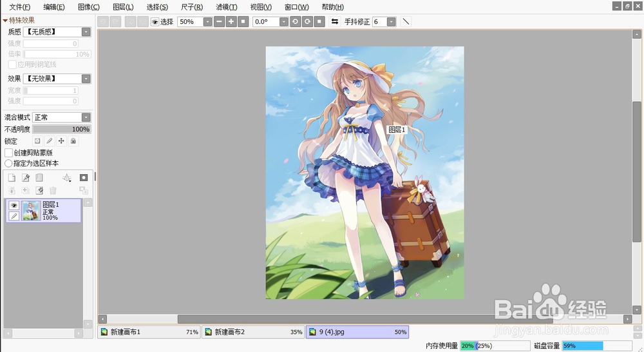Check the 应用到钢笔线 checkbox
Image resolution: width=644 pixels, height=352 pixels.
pyautogui.click(x=12, y=64)
